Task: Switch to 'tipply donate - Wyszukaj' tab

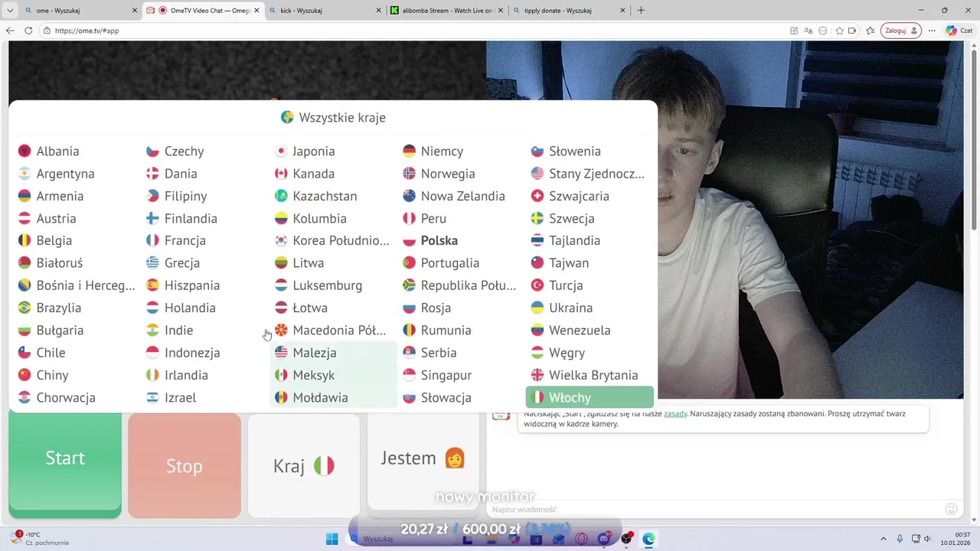Action: [570, 11]
